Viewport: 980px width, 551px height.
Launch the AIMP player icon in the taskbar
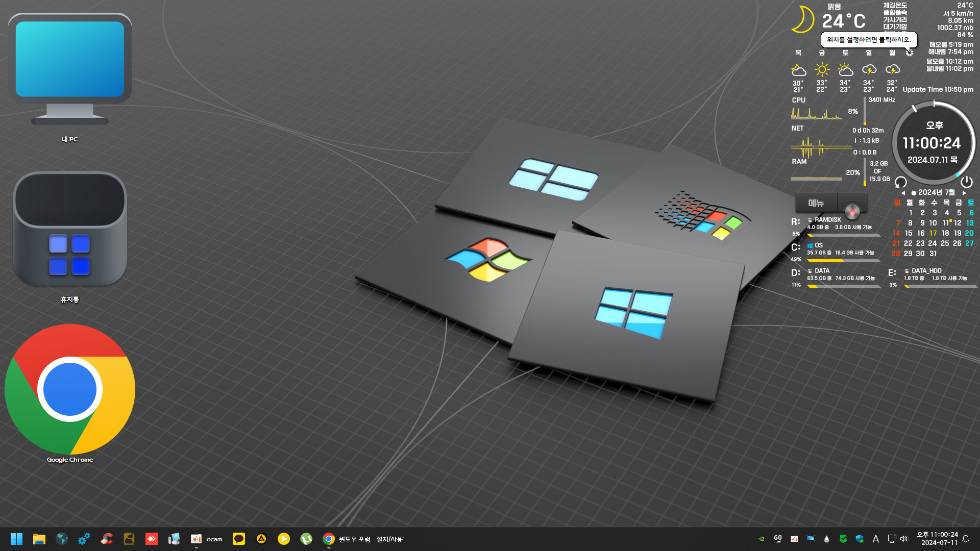(x=261, y=539)
